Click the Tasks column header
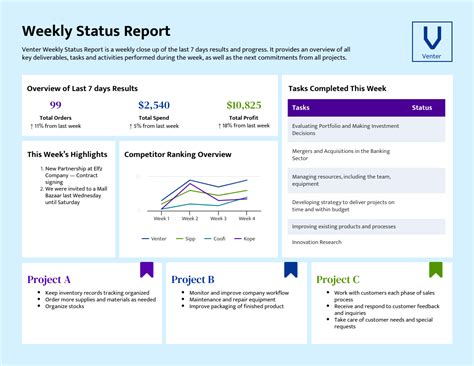 coord(301,108)
